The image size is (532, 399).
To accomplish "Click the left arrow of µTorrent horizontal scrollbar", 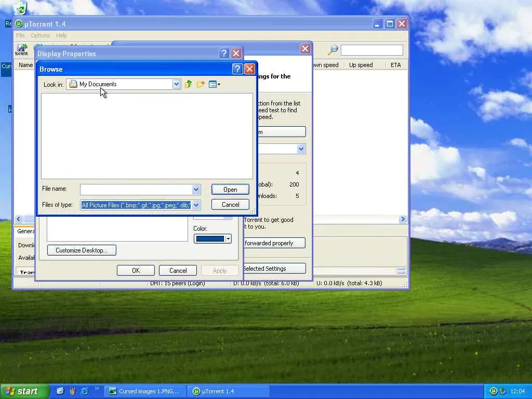I will [19, 219].
